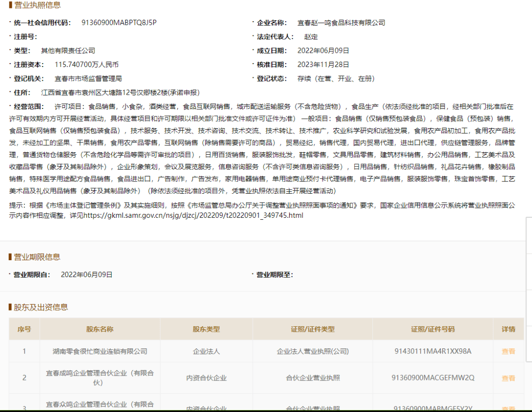Click the 企业名称 field label
This screenshot has height=412, width=532.
[x=272, y=23]
